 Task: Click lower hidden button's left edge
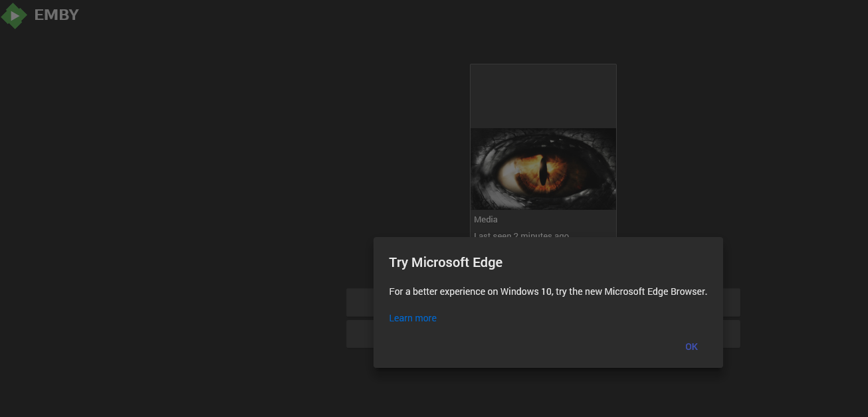(x=359, y=334)
